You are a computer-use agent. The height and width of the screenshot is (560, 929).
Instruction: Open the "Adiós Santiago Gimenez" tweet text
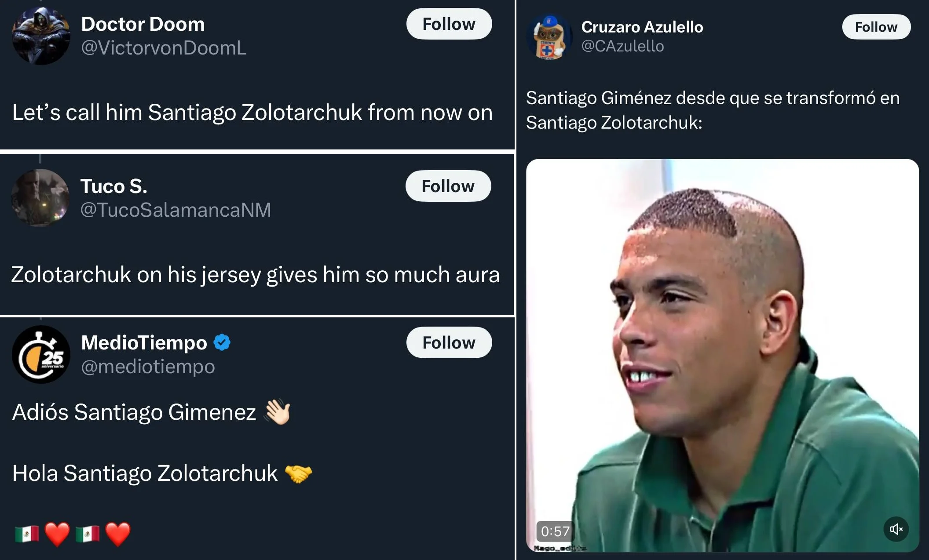click(134, 412)
